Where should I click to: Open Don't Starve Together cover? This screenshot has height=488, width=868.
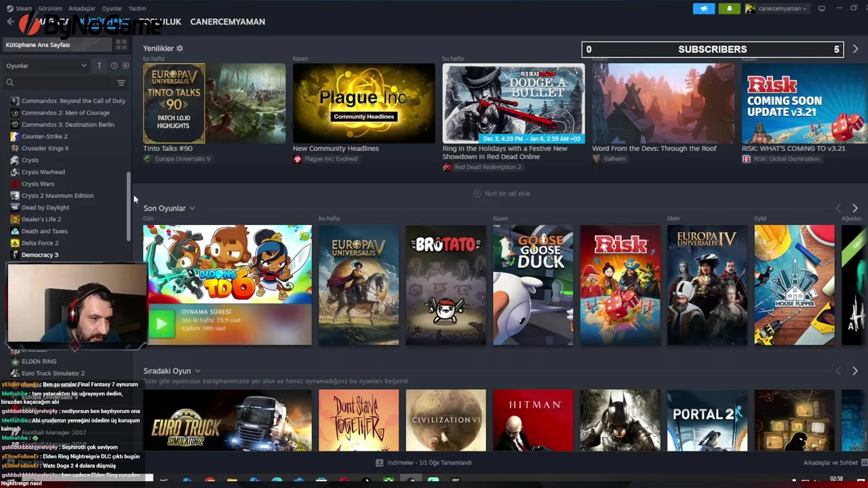coord(359,420)
